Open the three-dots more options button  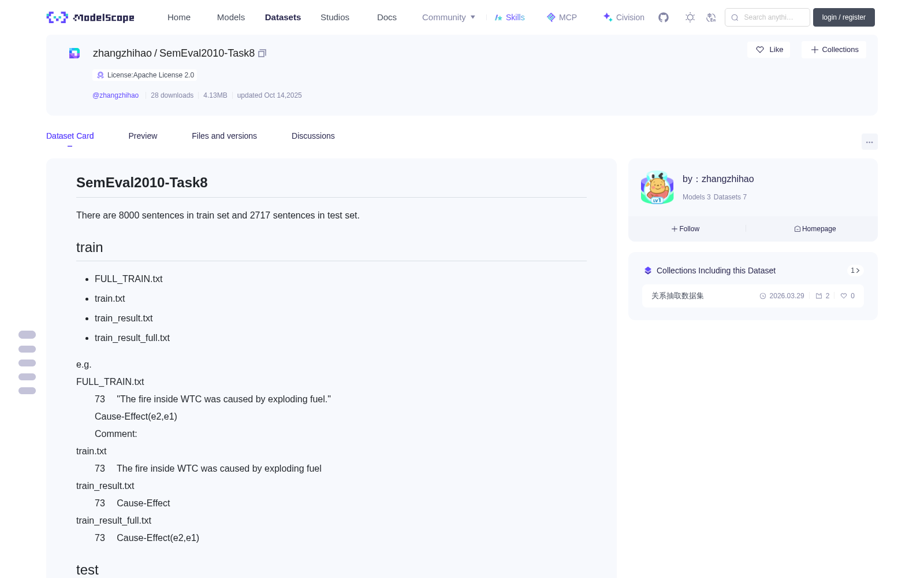click(x=869, y=142)
